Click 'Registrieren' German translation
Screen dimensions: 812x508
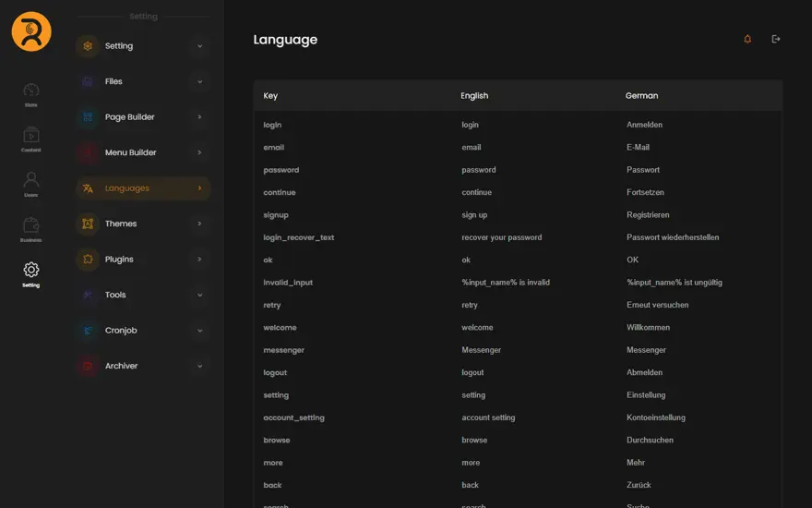click(x=648, y=215)
